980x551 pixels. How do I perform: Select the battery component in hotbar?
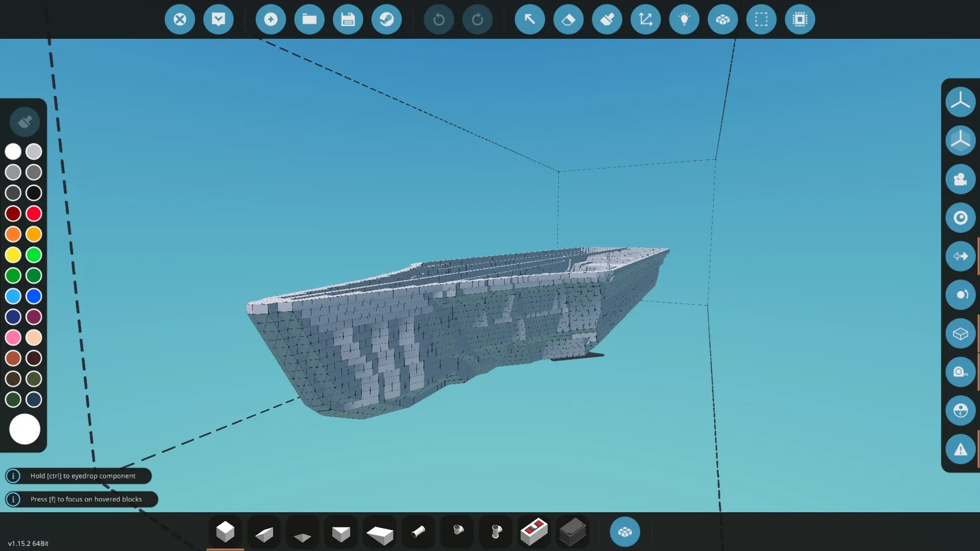click(572, 532)
